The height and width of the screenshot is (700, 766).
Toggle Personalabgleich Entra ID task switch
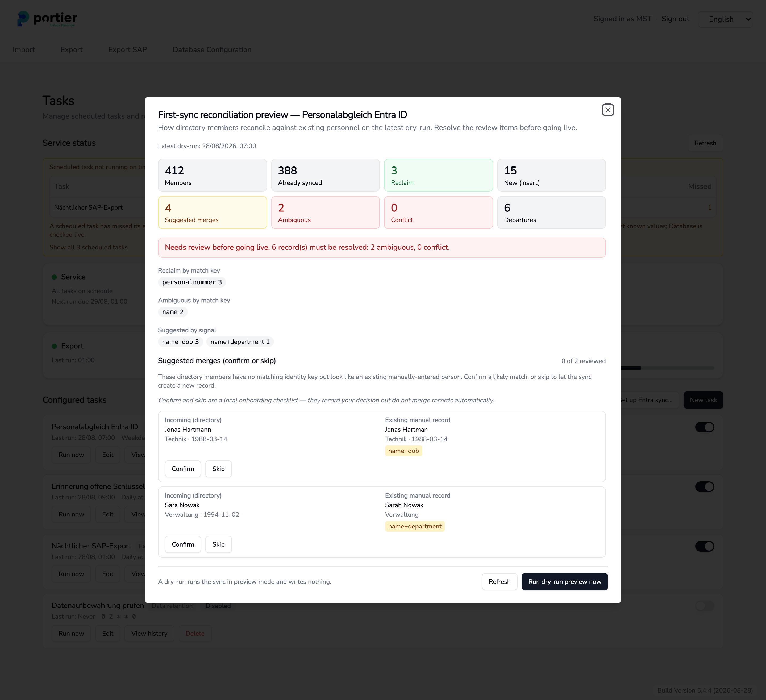(705, 427)
